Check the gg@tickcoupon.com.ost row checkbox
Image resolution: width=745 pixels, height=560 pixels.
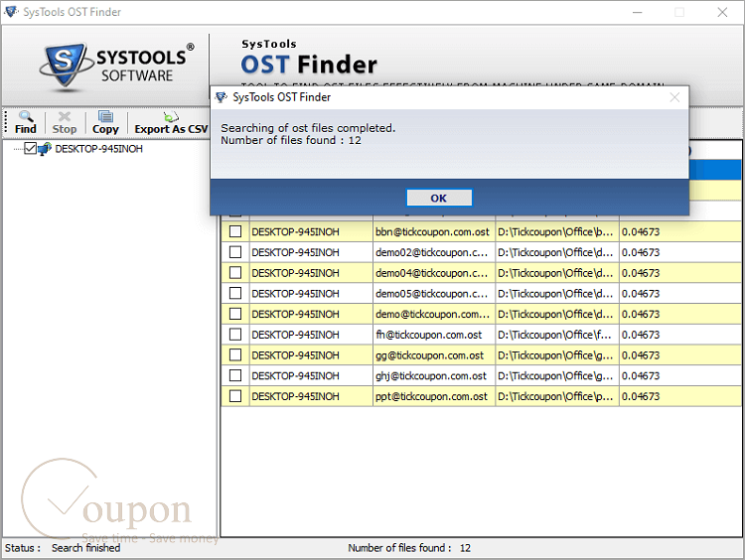click(235, 355)
